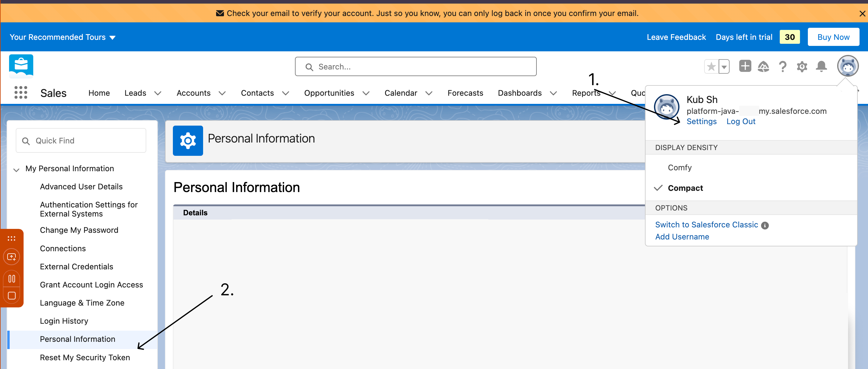Open the Forecasts tab
This screenshot has width=868, height=369.
click(465, 93)
